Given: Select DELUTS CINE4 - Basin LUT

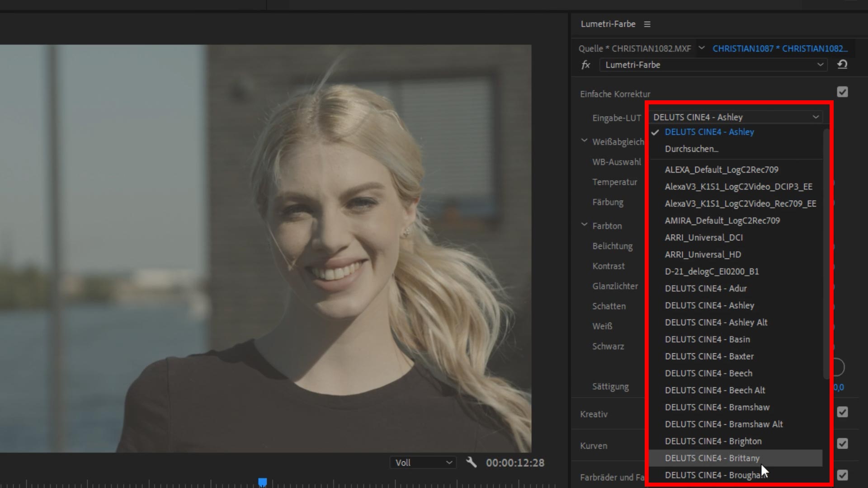Looking at the screenshot, I should click(x=736, y=339).
